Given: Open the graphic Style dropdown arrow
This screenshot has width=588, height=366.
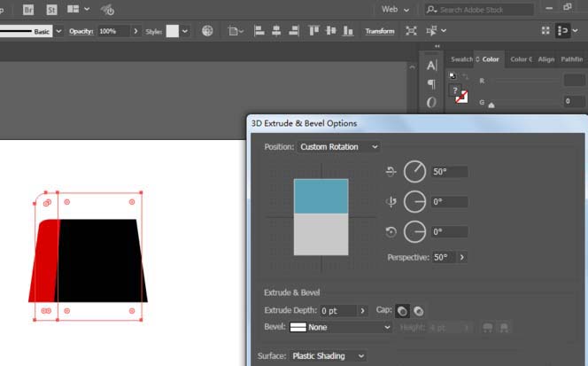Looking at the screenshot, I should coord(185,31).
